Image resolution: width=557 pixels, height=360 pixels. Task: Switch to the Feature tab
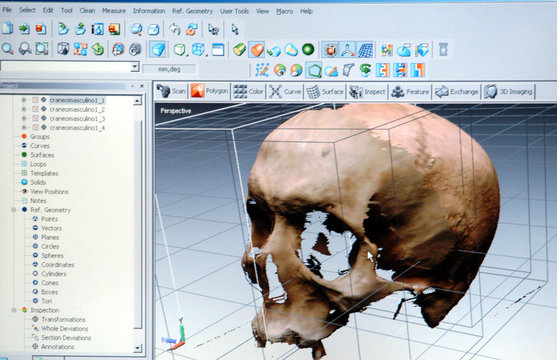[410, 92]
